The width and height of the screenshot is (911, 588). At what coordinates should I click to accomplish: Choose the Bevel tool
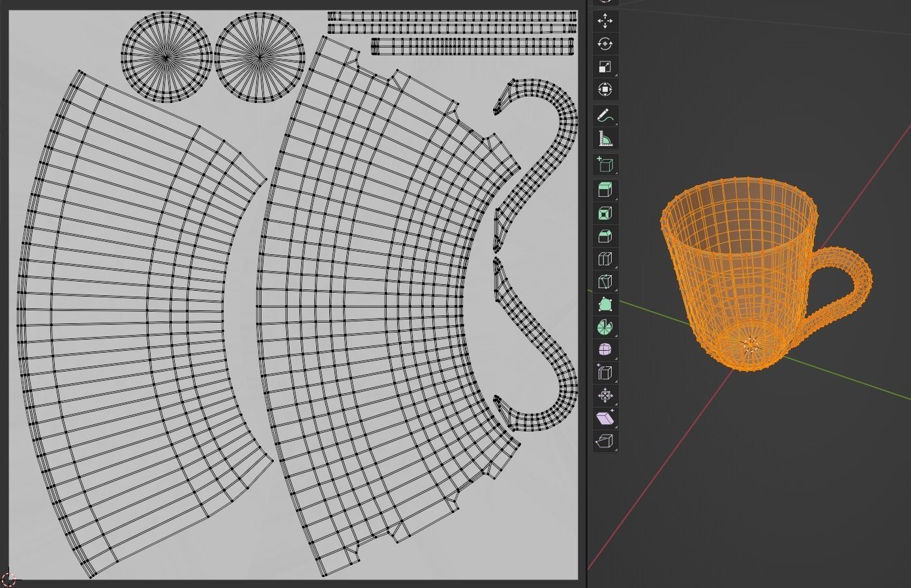tap(605, 236)
